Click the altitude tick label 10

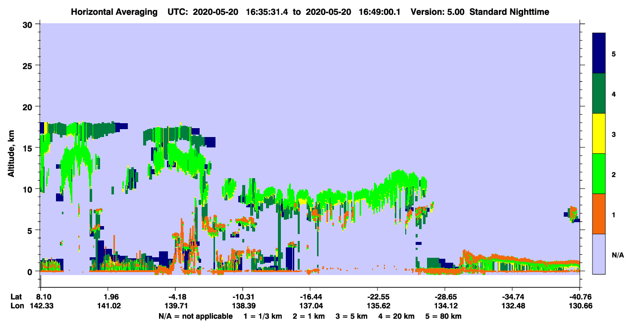tap(29, 189)
